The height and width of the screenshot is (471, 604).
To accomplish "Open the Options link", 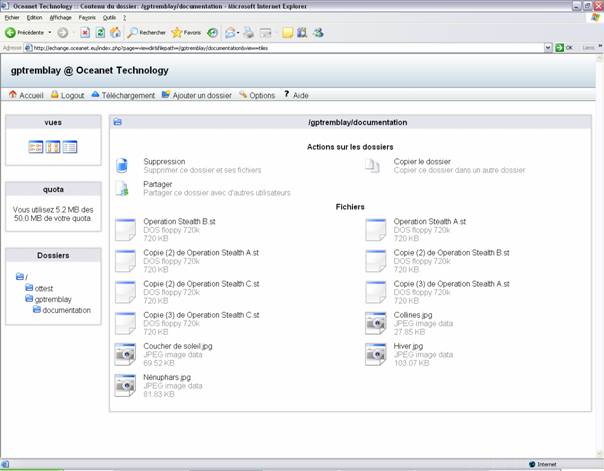I will coord(257,95).
